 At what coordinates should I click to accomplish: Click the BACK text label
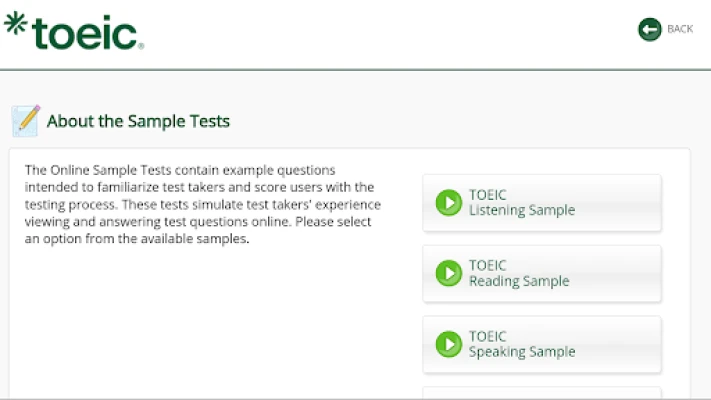[680, 29]
